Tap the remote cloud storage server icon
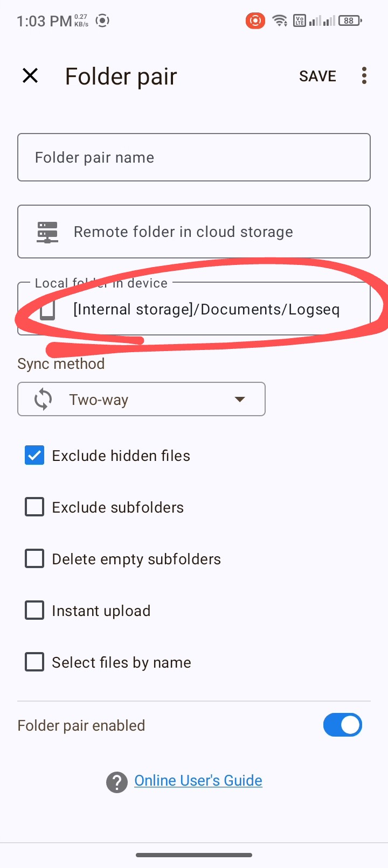Screen dimensions: 388x868 tap(47, 232)
